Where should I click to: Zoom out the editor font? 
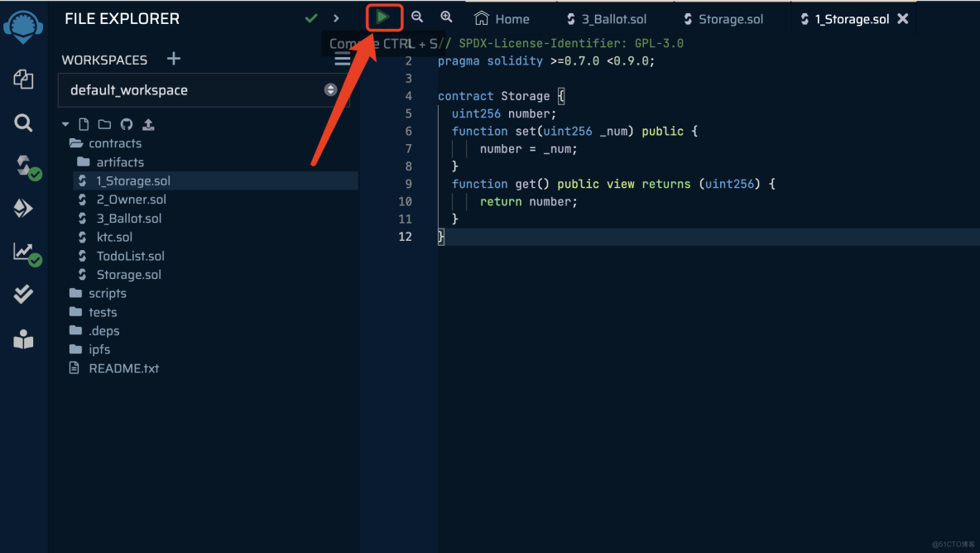pos(417,17)
